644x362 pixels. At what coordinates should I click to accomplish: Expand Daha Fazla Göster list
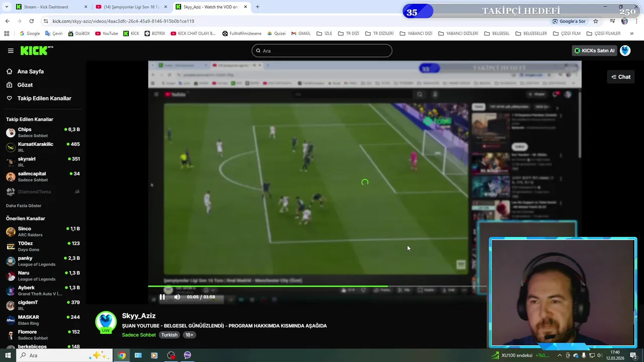(24, 206)
